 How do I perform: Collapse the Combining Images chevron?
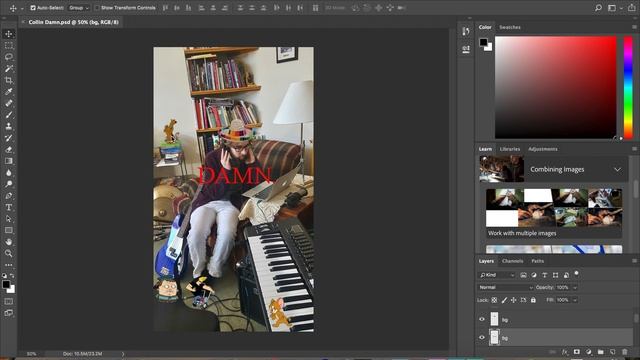(x=618, y=169)
